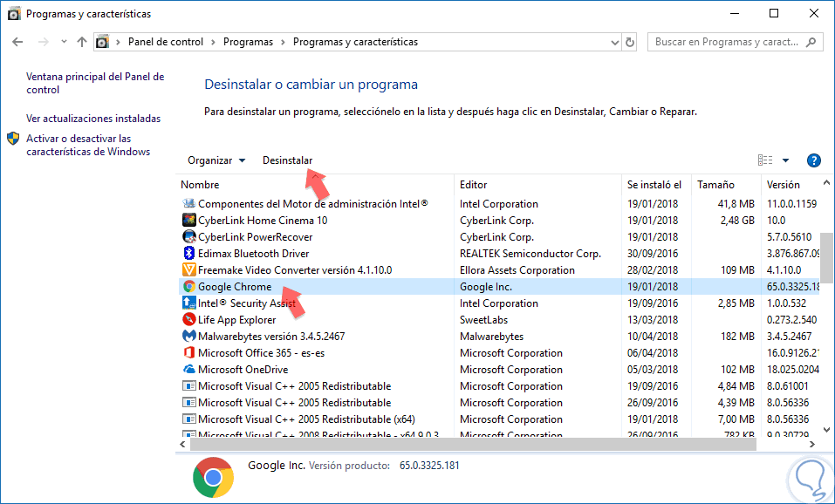This screenshot has height=504, width=835.
Task: Open Panel de control breadcrumb
Action: click(x=166, y=42)
